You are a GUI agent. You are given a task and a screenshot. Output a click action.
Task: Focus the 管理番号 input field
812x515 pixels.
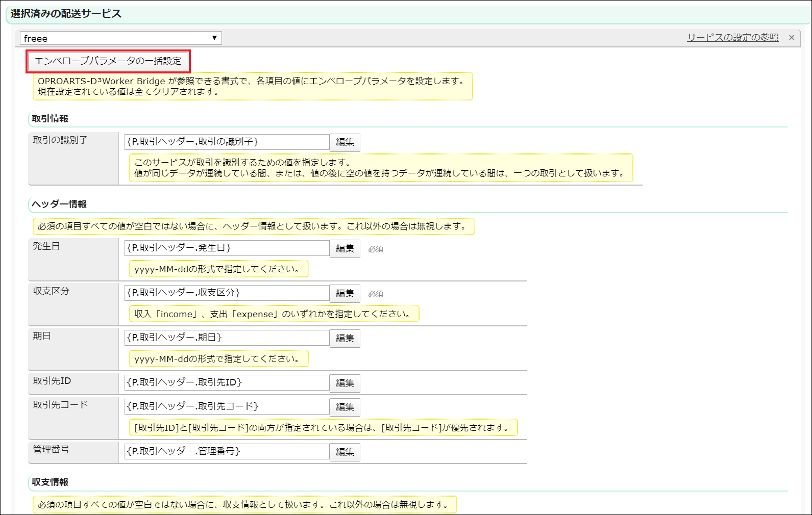[x=227, y=452]
